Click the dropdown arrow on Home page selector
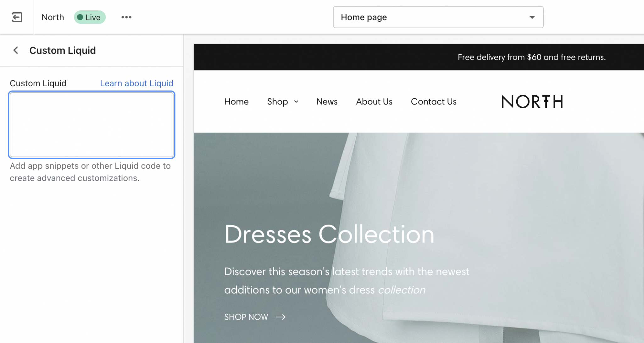 (x=531, y=17)
